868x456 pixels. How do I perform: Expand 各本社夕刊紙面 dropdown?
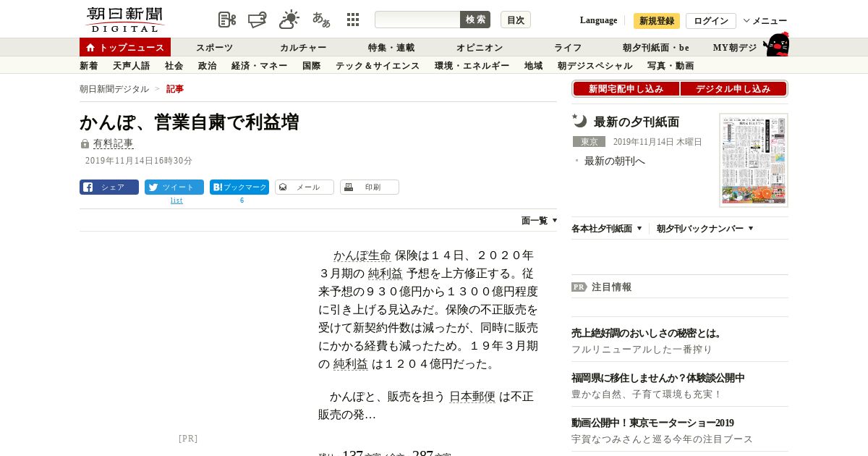tap(607, 229)
